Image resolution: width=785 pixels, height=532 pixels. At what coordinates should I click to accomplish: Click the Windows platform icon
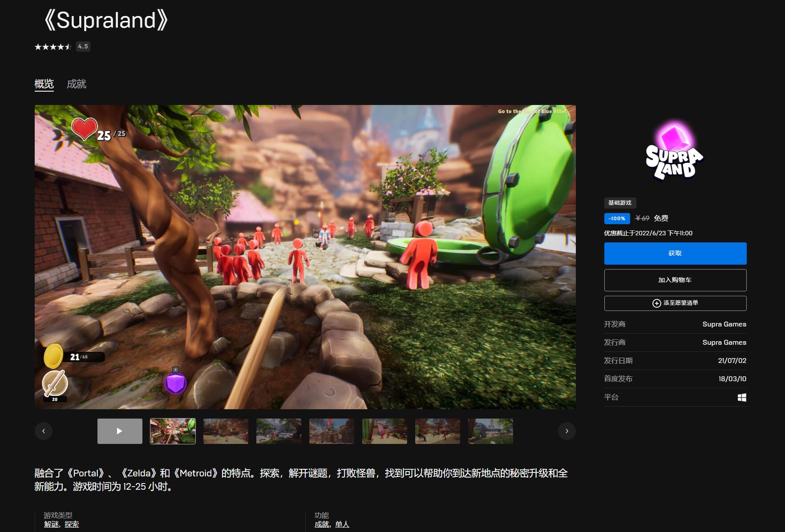(741, 397)
